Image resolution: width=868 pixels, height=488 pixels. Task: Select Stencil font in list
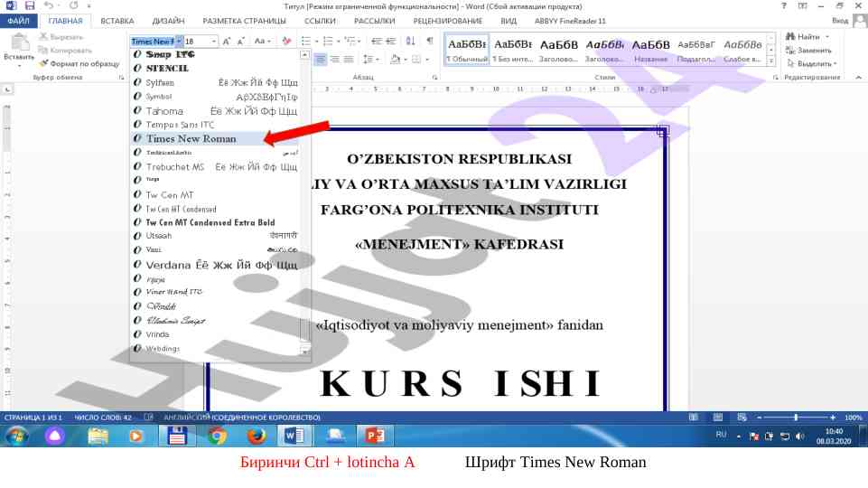click(215, 68)
